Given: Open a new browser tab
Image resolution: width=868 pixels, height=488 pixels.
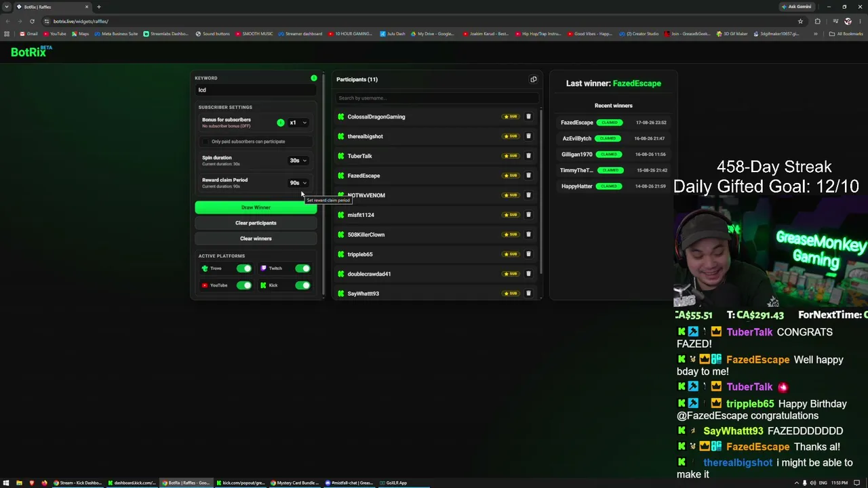Looking at the screenshot, I should (98, 7).
